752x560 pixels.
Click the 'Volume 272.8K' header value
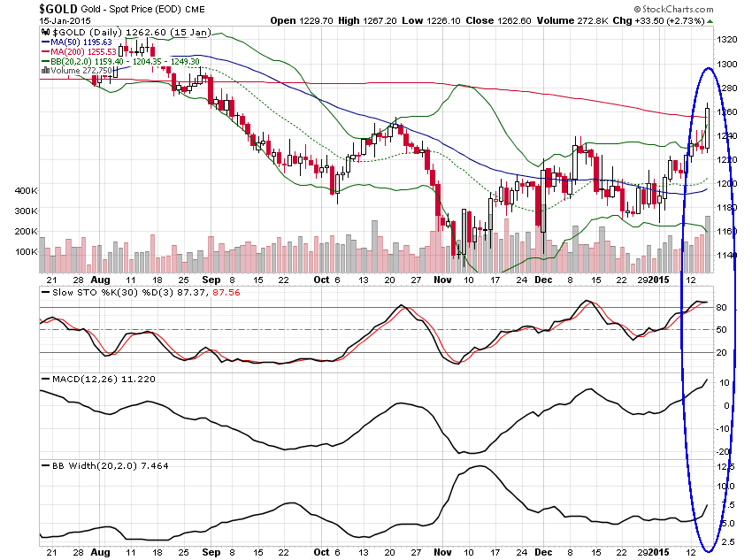[x=572, y=20]
